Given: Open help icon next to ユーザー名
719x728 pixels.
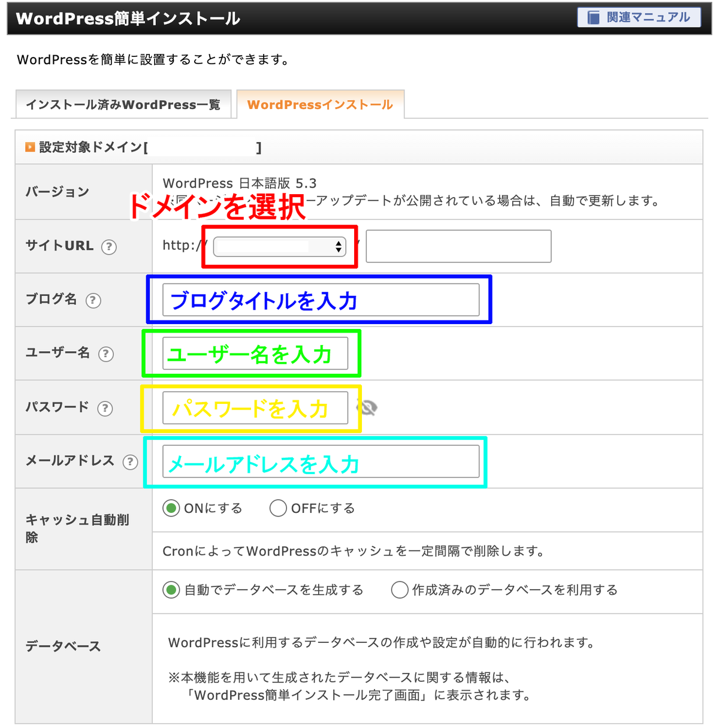Looking at the screenshot, I should [105, 354].
